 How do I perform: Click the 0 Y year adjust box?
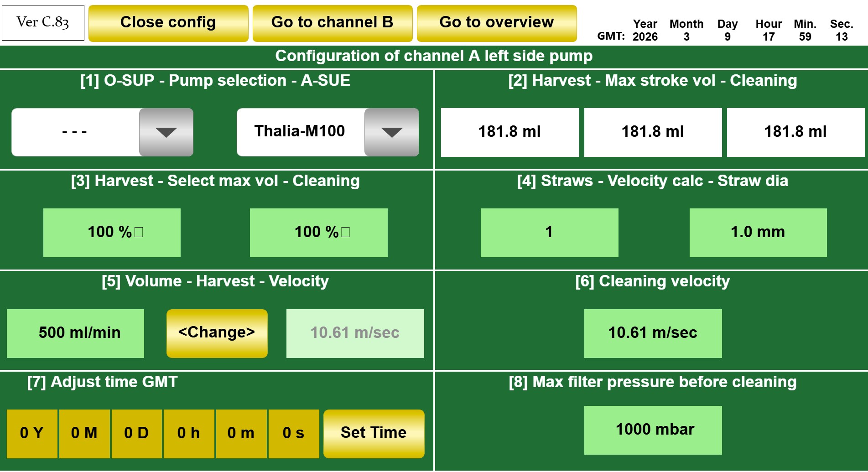[32, 433]
